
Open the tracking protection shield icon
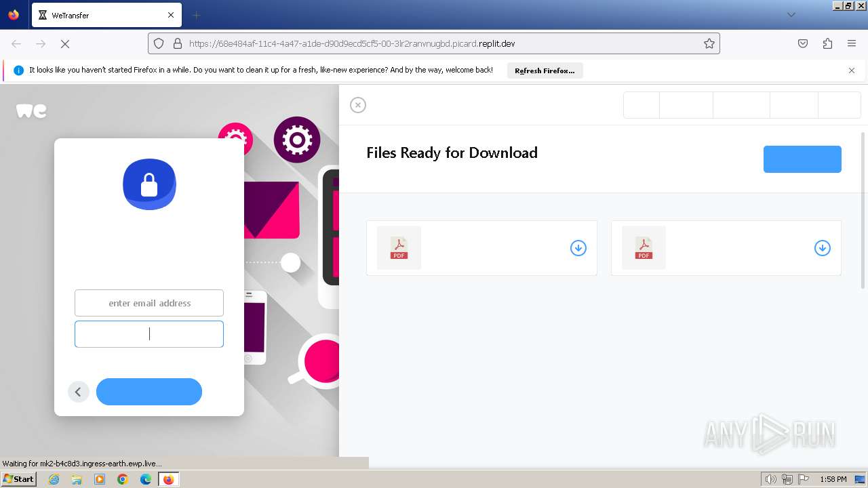[x=159, y=43]
